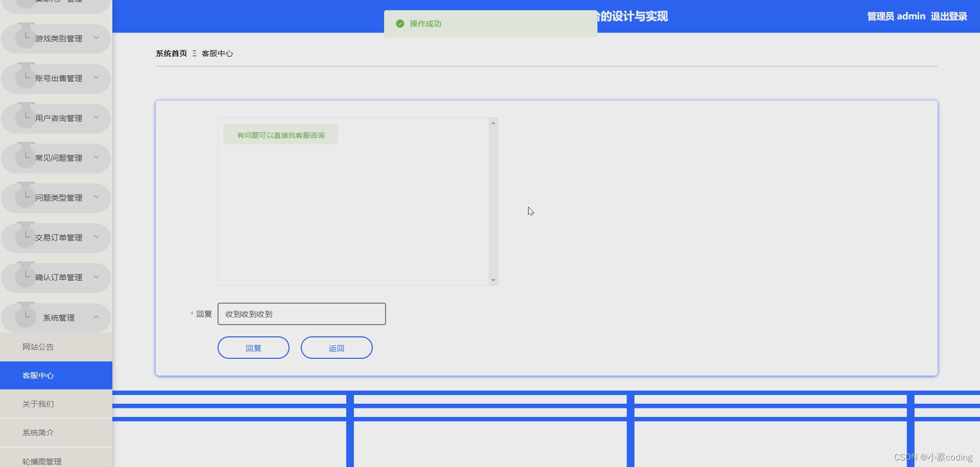This screenshot has height=467, width=980.
Task: Click the 游戏类别管理 menu icon
Action: click(26, 36)
